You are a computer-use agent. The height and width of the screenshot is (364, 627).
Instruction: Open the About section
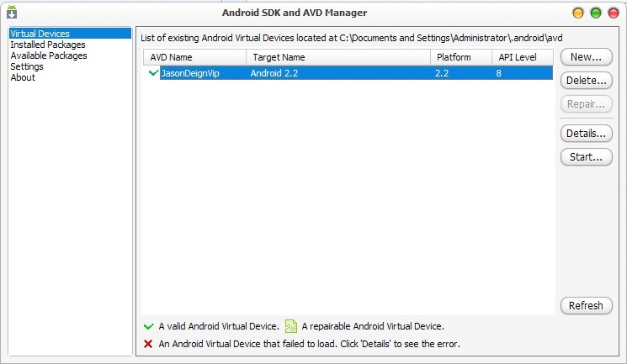23,77
